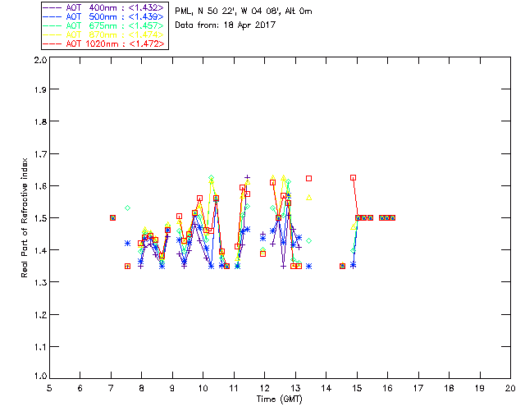Image resolution: width=525 pixels, height=420 pixels.
Task: Click the 1.3 y-axis tick label
Action: [40, 282]
